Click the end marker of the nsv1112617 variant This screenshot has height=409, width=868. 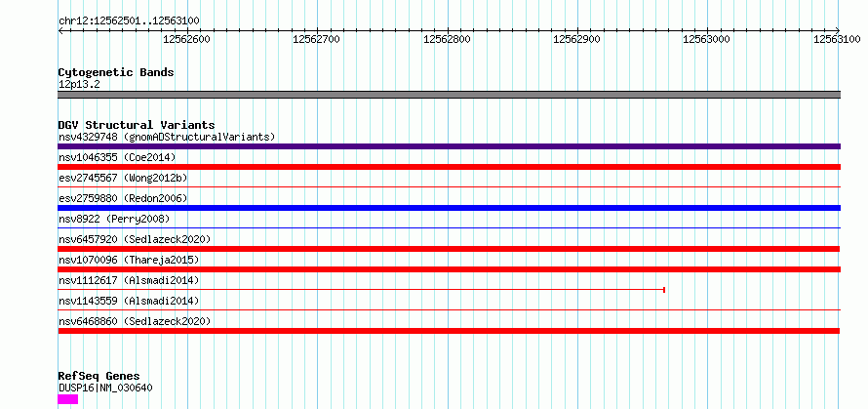[664, 290]
